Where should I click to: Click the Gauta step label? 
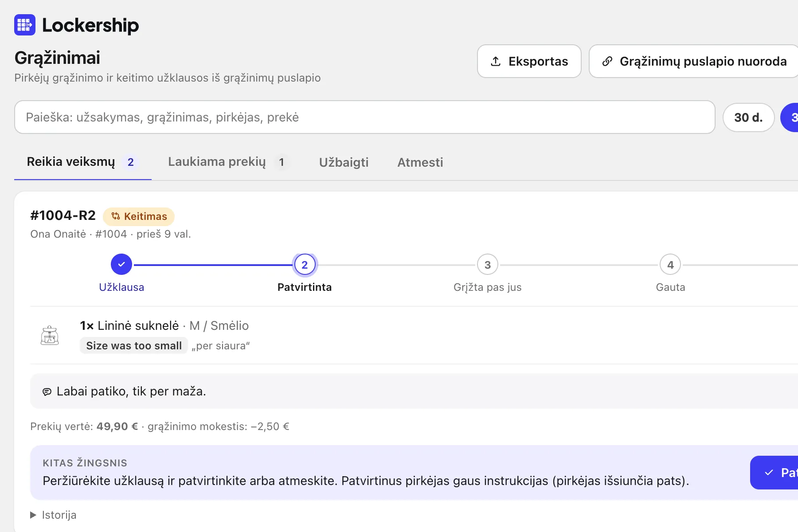pos(670,287)
